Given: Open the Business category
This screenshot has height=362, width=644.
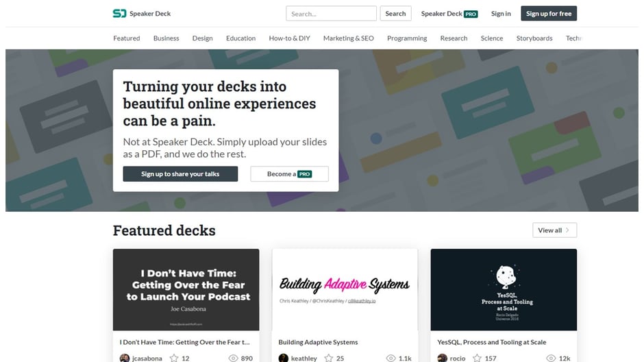Looking at the screenshot, I should [x=166, y=38].
